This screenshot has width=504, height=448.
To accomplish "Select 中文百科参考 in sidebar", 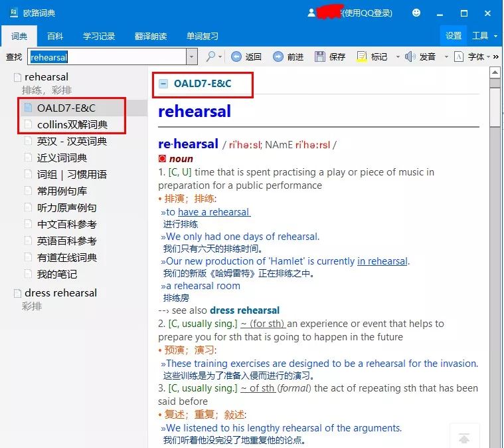I will [x=67, y=225].
